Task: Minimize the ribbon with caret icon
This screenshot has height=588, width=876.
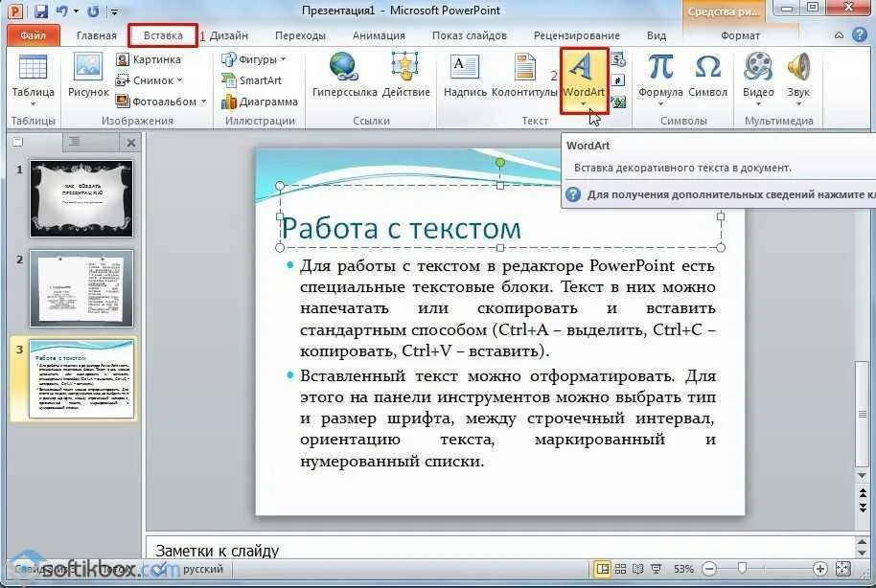Action: click(840, 35)
